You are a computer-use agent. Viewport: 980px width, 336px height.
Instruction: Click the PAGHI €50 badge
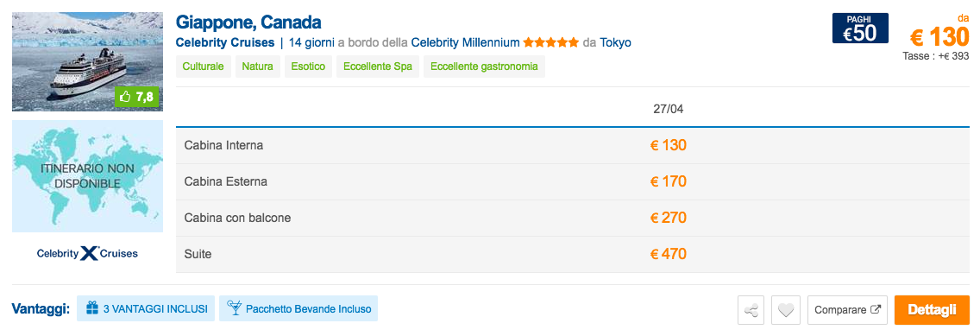pos(860,29)
